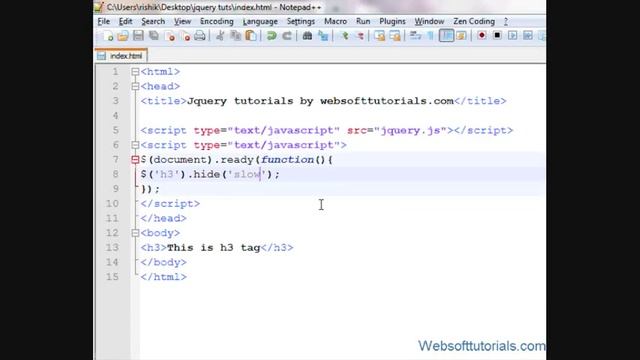This screenshot has width=640, height=360.
Task: Open the Macro menu
Action: (x=336, y=21)
